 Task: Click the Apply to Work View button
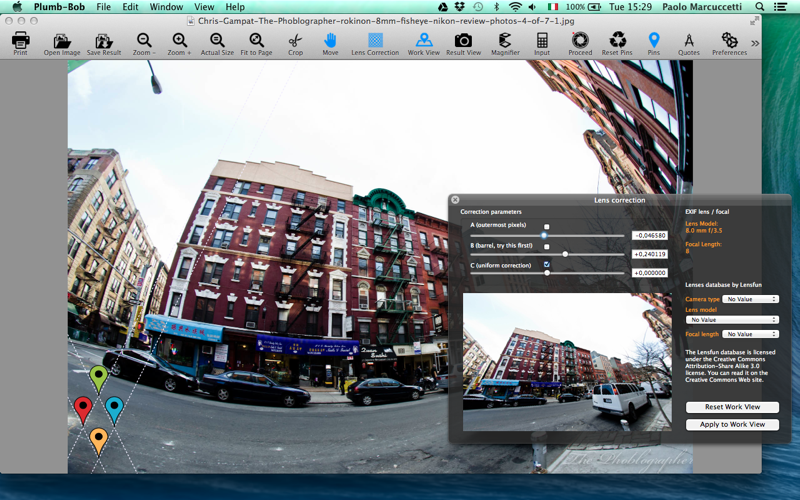coord(732,424)
